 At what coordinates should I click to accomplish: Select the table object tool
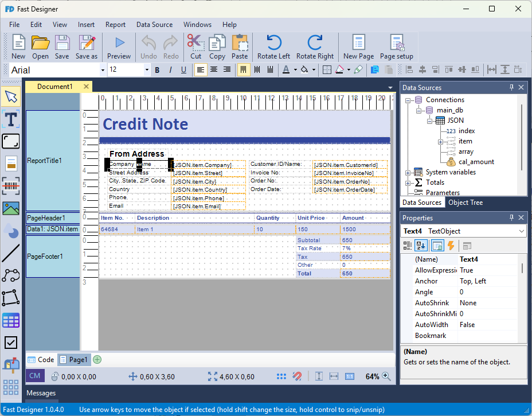(11, 320)
